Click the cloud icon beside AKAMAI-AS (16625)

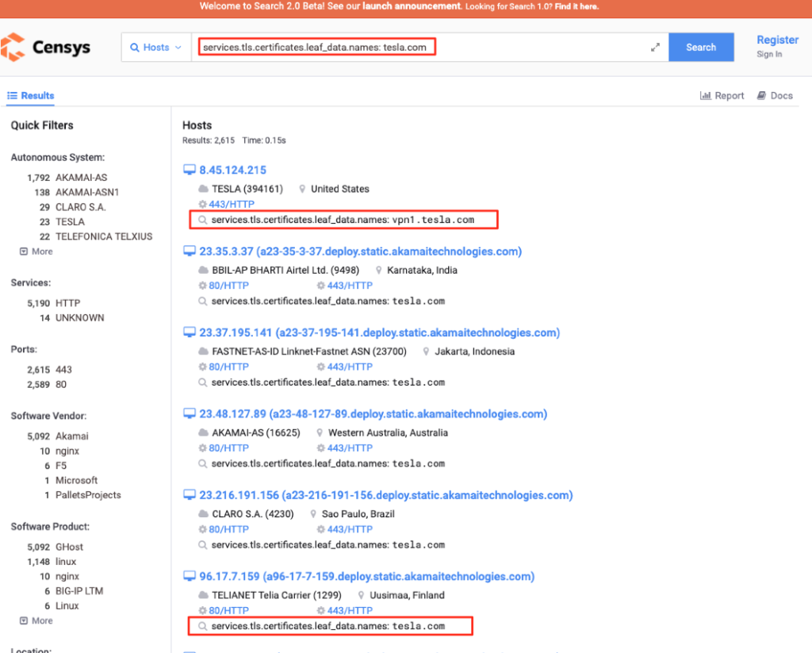pos(204,432)
